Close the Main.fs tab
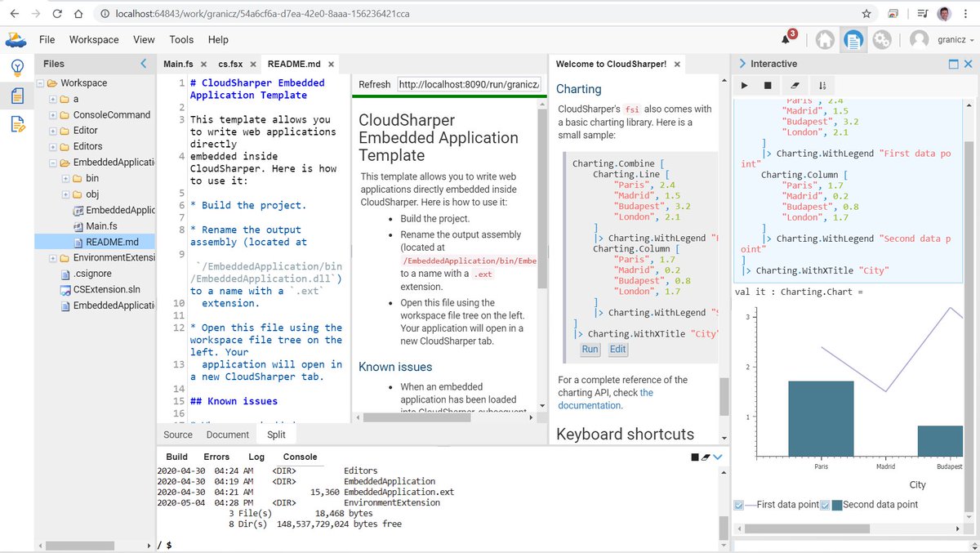Viewport: 980px width, 553px height. [202, 64]
